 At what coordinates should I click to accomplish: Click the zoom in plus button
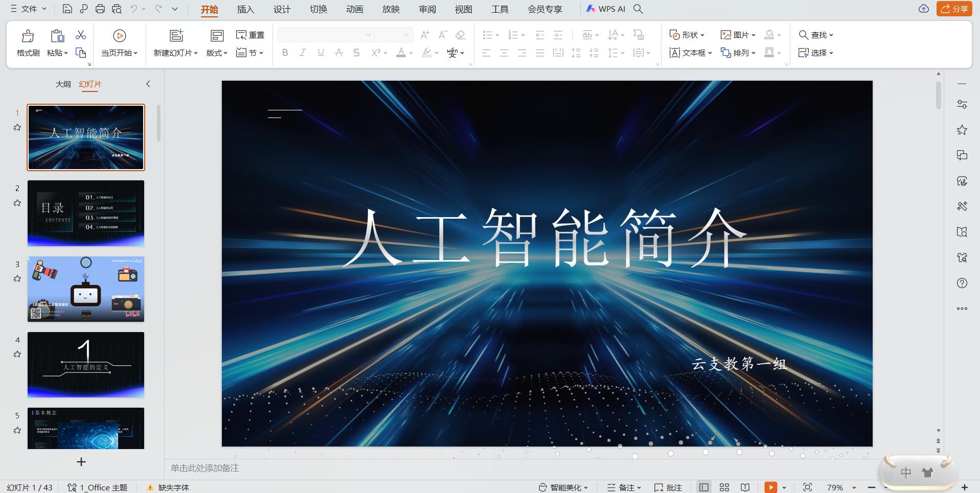click(964, 487)
